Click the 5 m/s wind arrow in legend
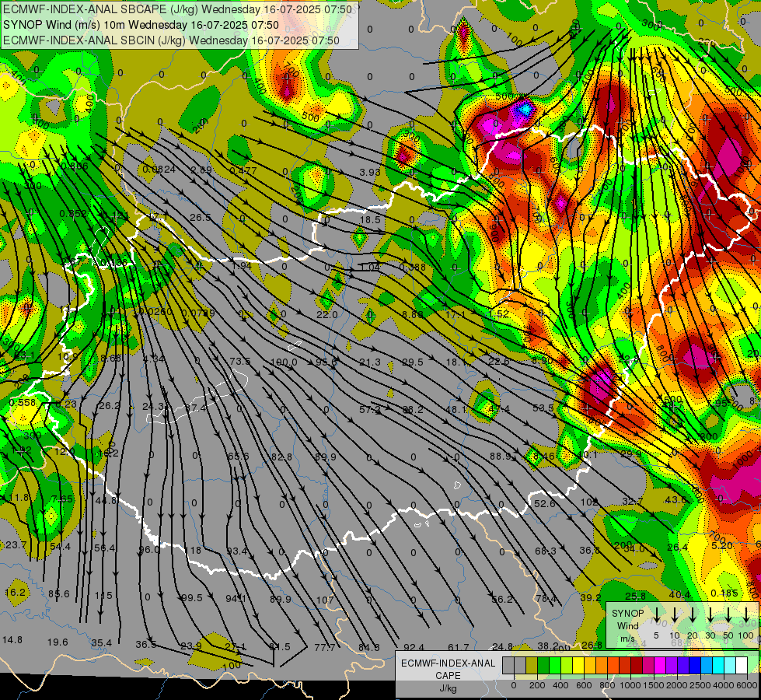761x700 pixels. pos(657,614)
